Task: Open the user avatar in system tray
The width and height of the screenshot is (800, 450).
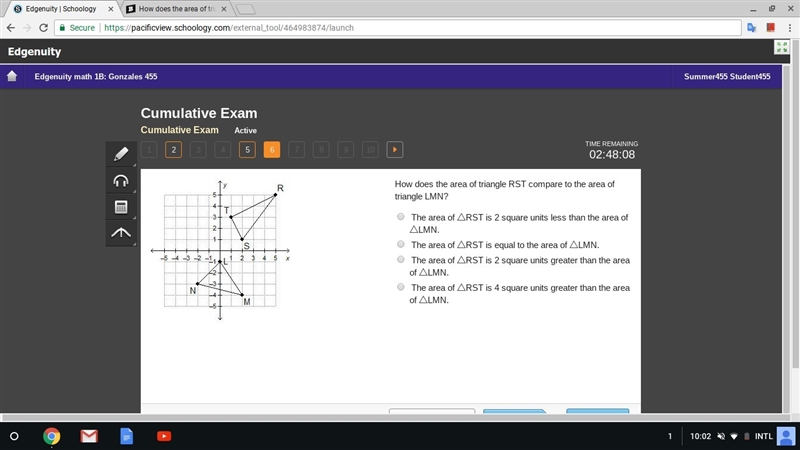Action: tap(786, 436)
